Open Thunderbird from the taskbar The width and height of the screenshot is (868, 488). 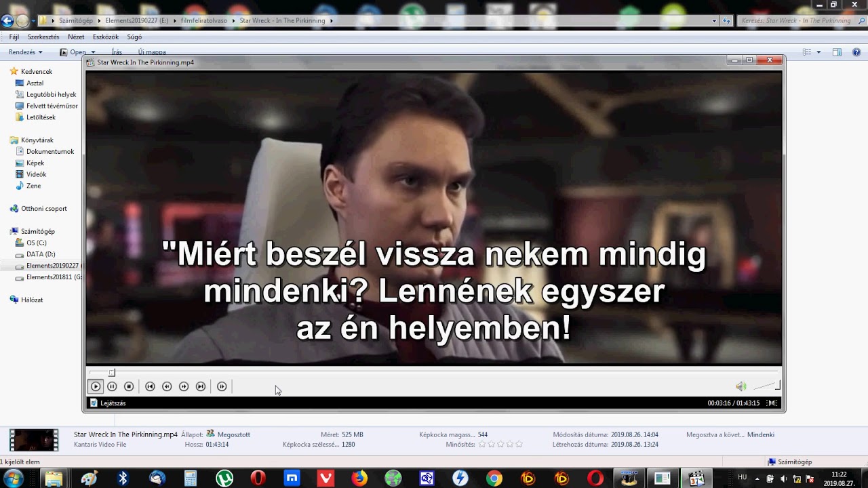pos(157,479)
